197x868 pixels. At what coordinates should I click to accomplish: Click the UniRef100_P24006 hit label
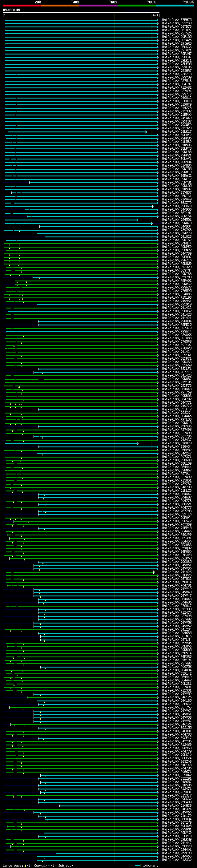[176, 294]
